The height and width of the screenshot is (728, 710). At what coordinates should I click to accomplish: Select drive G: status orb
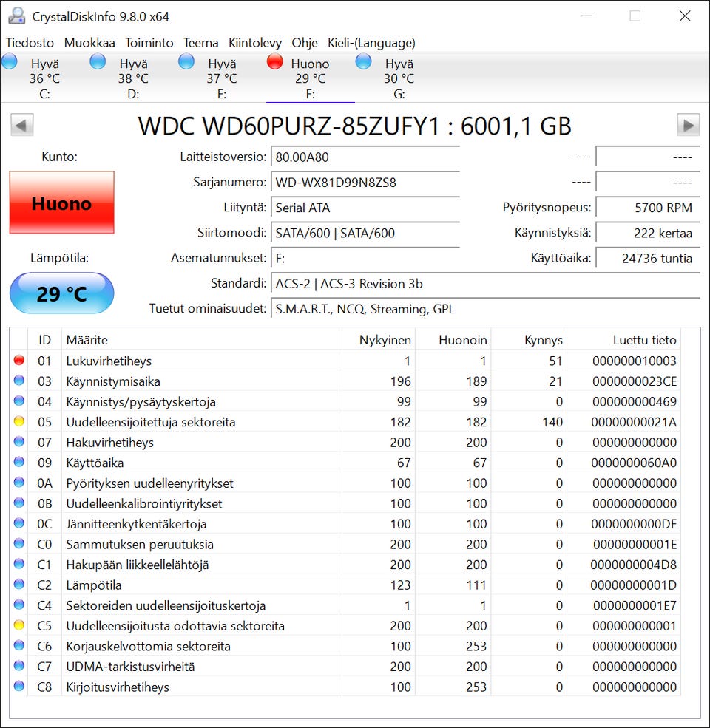(x=363, y=61)
